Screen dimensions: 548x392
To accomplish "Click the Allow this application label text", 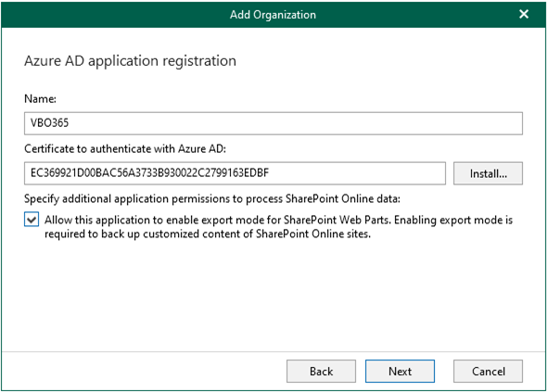I will (278, 221).
